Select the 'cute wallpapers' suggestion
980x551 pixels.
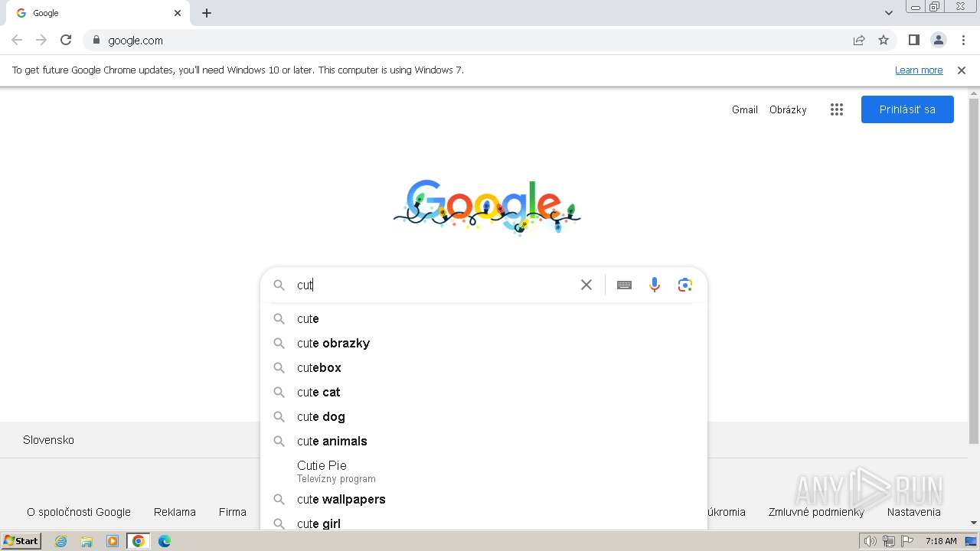[x=484, y=499]
